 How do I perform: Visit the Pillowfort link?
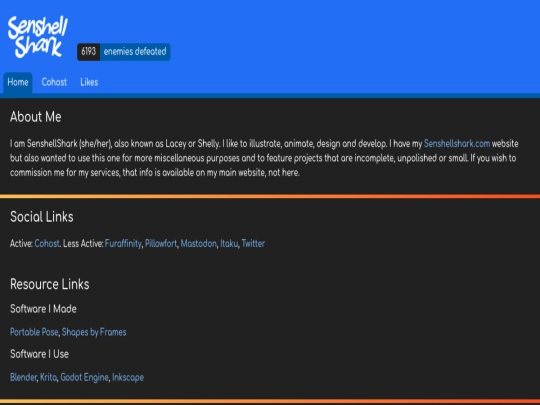point(161,243)
